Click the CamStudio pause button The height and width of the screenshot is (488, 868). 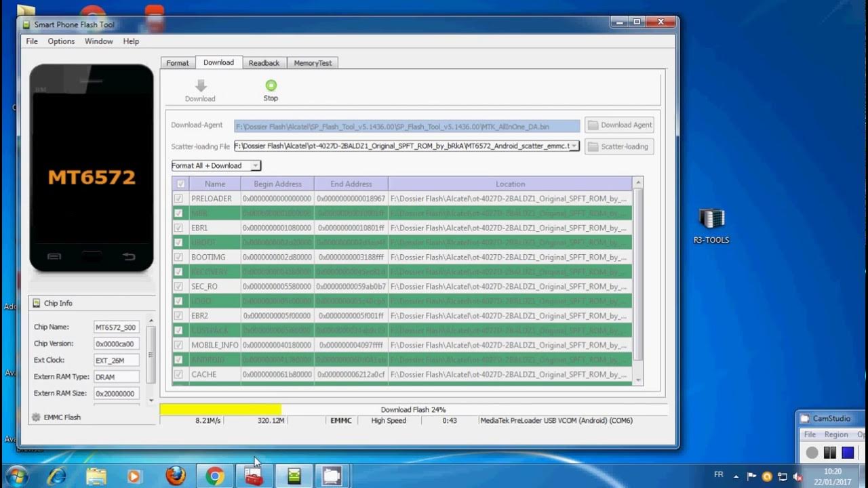pos(829,453)
